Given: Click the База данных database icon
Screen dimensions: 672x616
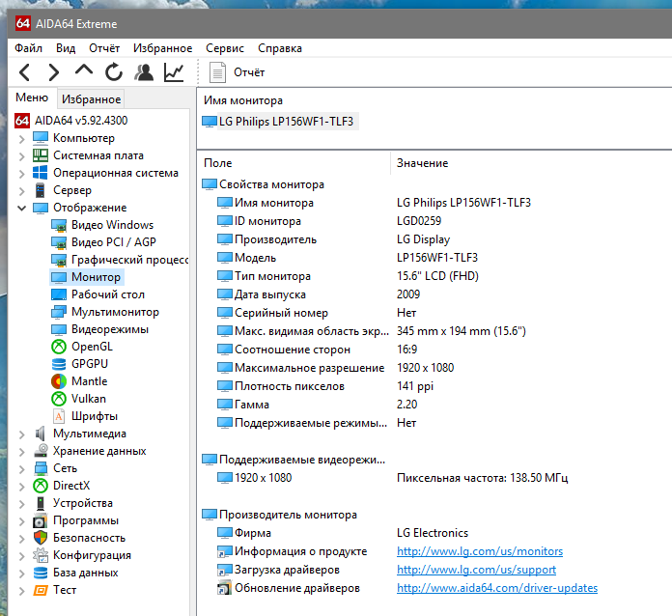Looking at the screenshot, I should click(x=41, y=573).
